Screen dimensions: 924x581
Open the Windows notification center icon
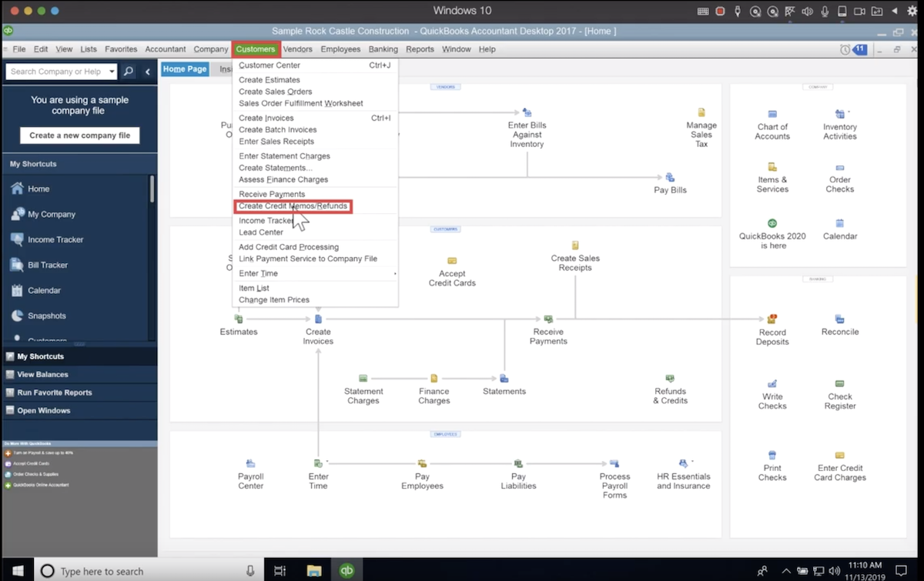click(902, 571)
